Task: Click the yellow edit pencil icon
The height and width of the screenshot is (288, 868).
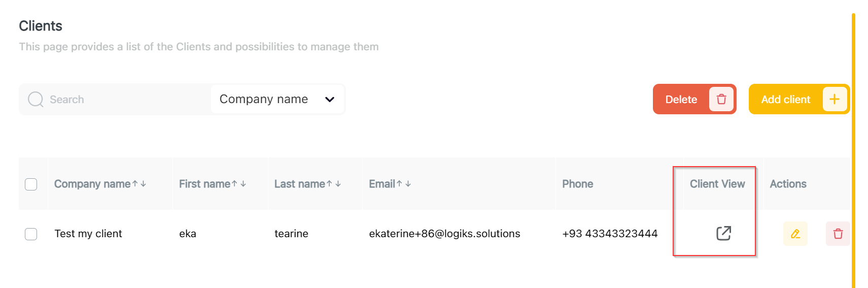Action: [795, 234]
